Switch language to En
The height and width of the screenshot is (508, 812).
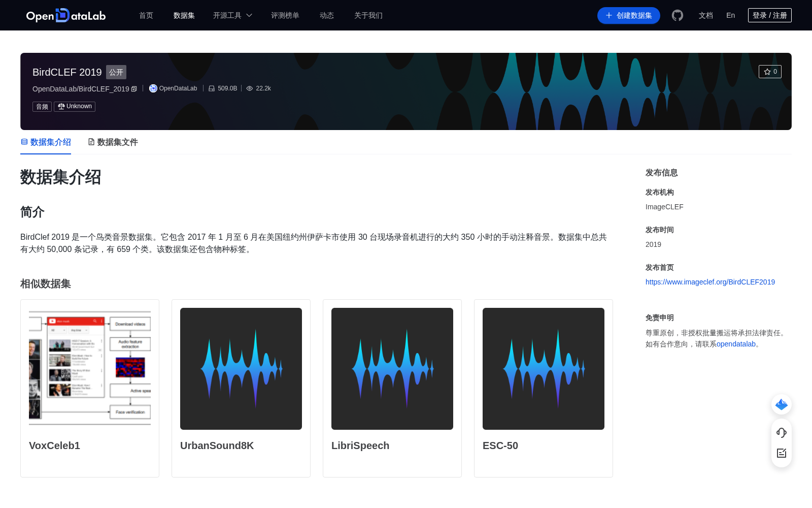[730, 15]
